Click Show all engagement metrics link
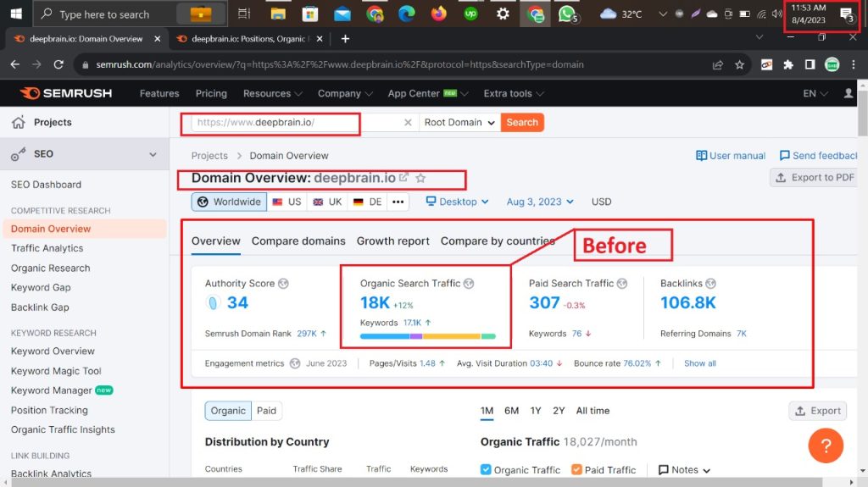This screenshot has width=868, height=487. click(699, 363)
